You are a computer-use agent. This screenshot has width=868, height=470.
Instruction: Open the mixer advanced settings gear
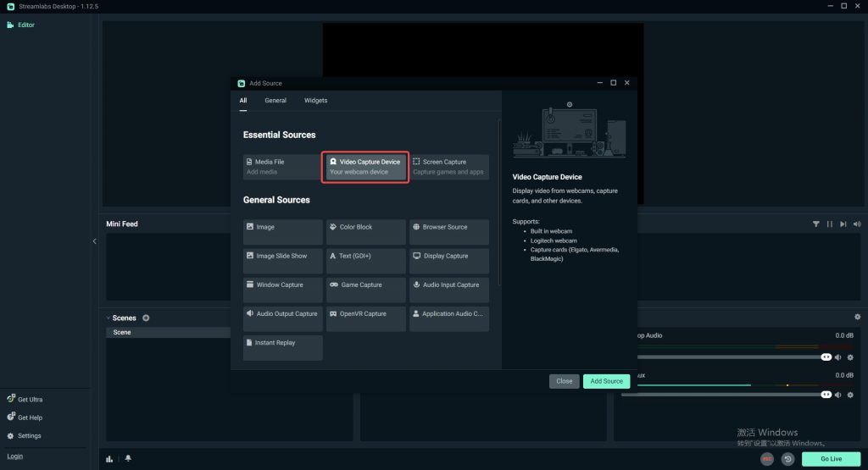click(x=858, y=317)
